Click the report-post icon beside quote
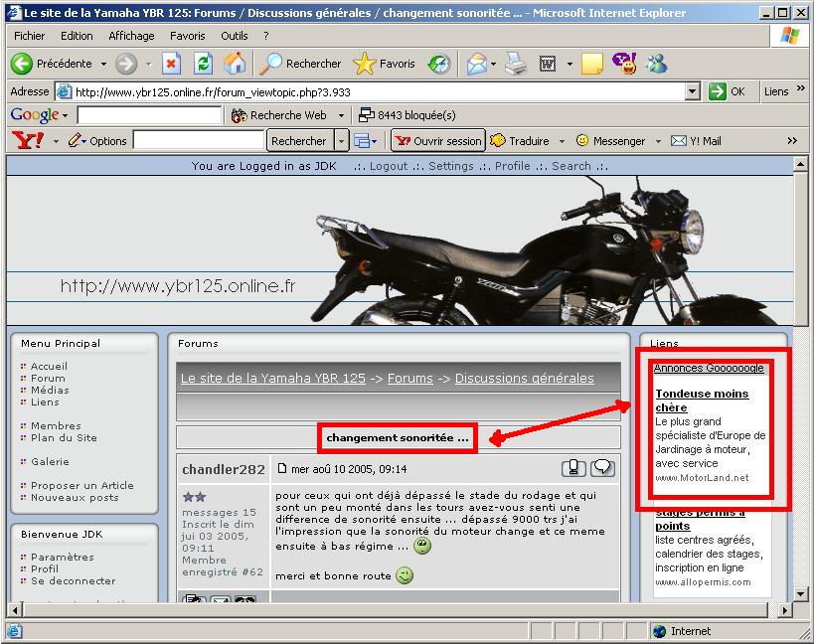The height and width of the screenshot is (644, 814). tap(573, 467)
